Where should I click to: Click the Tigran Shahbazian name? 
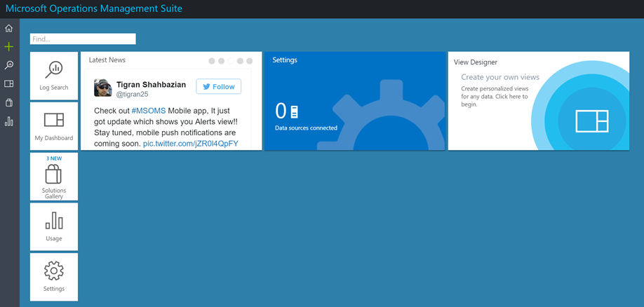[x=151, y=85]
